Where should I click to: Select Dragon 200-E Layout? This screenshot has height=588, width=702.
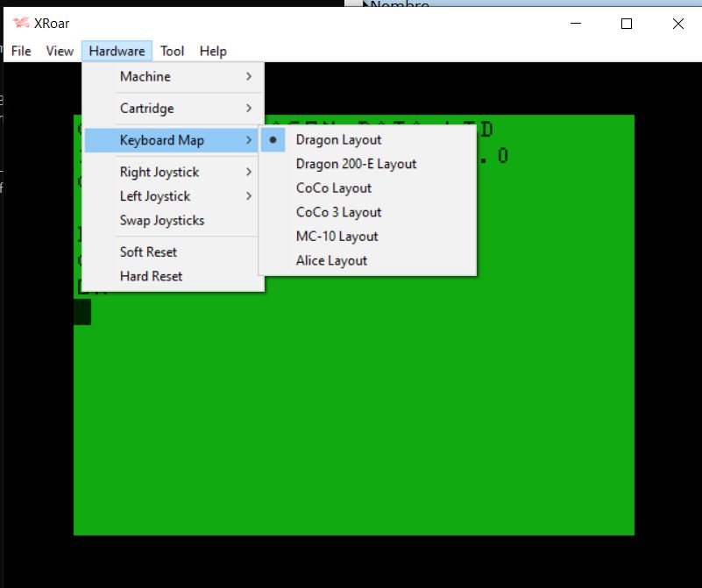[356, 164]
